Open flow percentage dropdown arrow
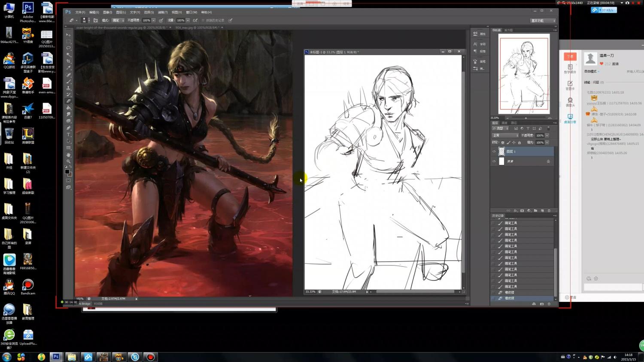Image resolution: width=644 pixels, height=362 pixels. (x=188, y=20)
